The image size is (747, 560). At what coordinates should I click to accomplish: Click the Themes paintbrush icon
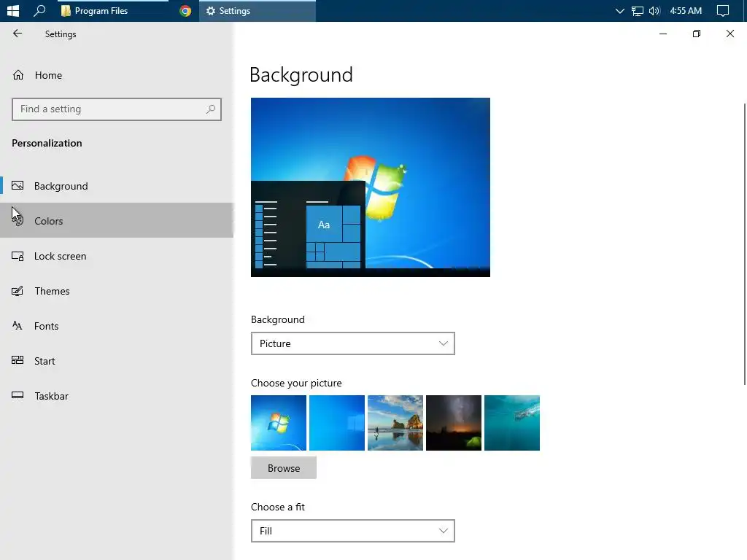tap(18, 291)
